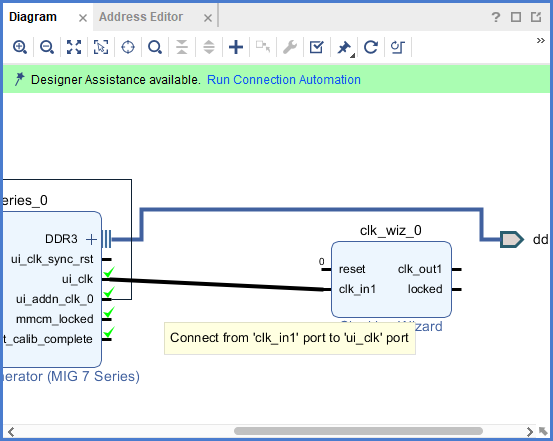
Task: Select the clk_in1 pin on clk_wiz_0
Action: (357, 289)
